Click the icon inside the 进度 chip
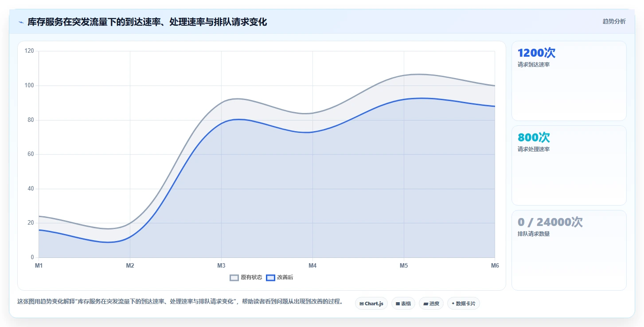The image size is (644, 327). click(x=425, y=304)
